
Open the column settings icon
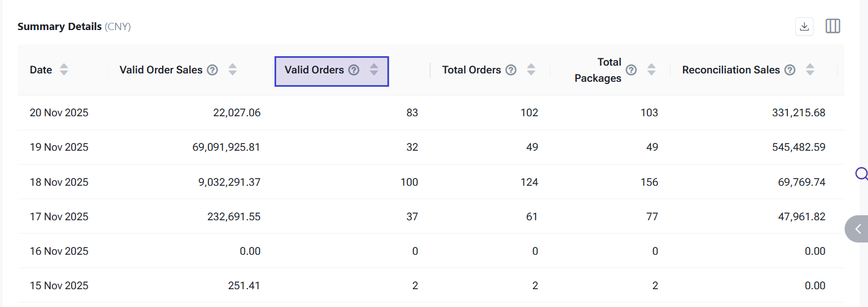pos(832,26)
